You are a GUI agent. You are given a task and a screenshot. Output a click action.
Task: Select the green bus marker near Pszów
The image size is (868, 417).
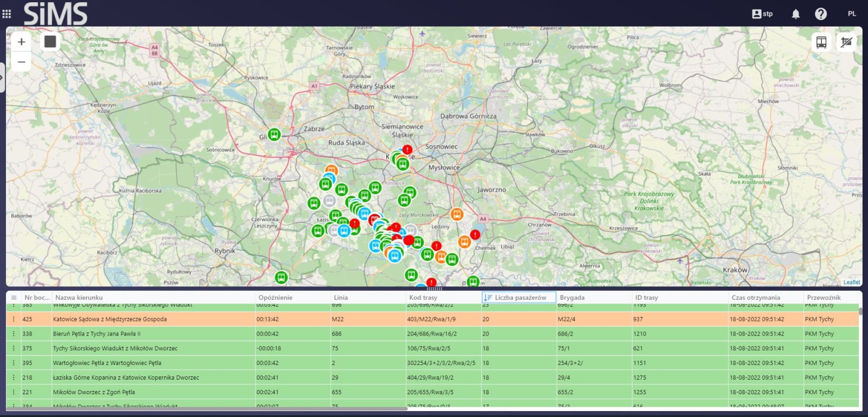click(281, 277)
